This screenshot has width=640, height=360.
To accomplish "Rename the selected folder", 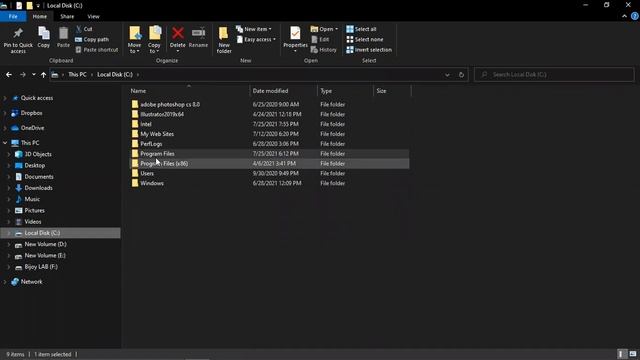I will (x=198, y=38).
